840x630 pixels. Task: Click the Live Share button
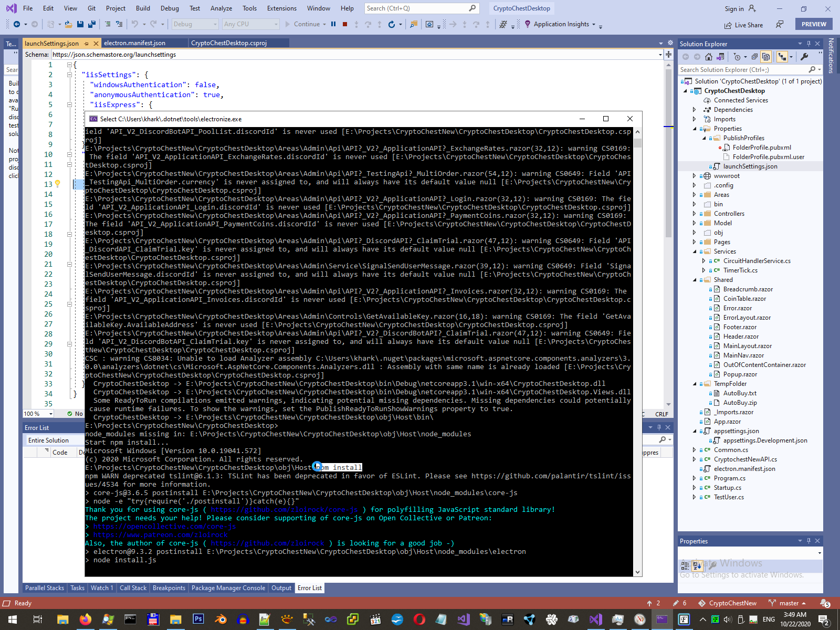743,25
